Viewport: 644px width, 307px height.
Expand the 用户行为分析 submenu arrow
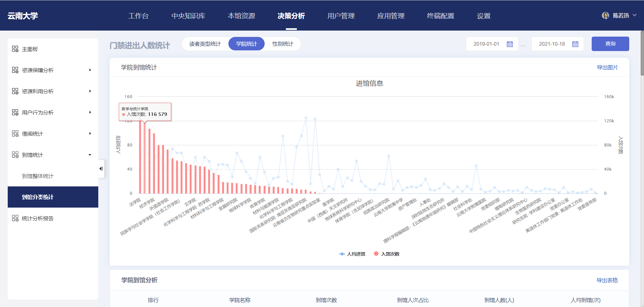[90, 113]
